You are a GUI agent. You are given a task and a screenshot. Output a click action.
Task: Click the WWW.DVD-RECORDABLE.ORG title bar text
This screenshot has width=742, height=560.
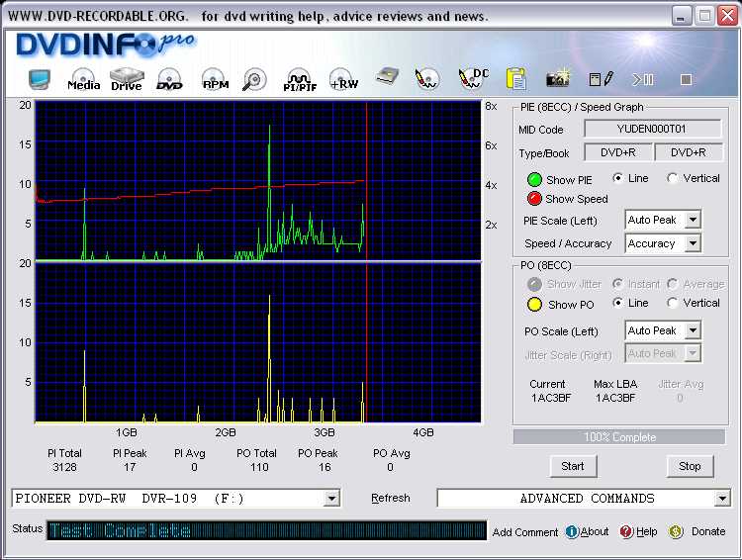(98, 16)
